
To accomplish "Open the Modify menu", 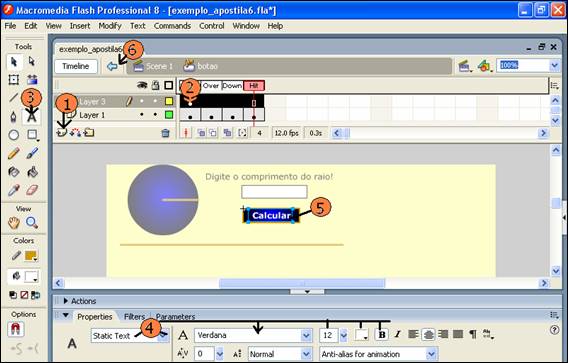I will click(x=110, y=26).
